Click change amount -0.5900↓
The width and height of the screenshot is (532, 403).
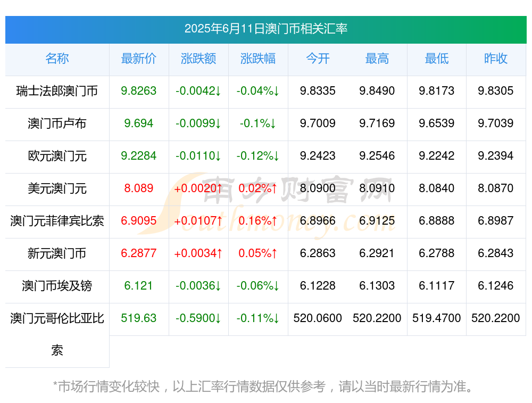[x=198, y=318]
